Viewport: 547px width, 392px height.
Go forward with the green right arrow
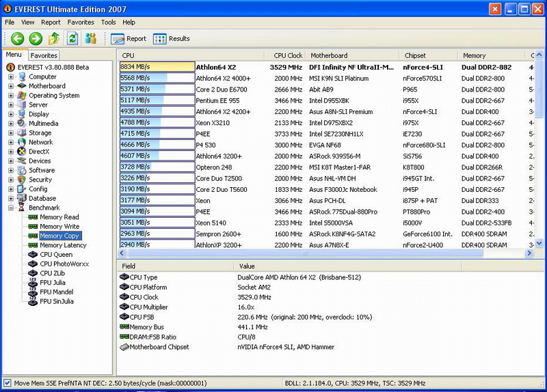pyautogui.click(x=36, y=38)
